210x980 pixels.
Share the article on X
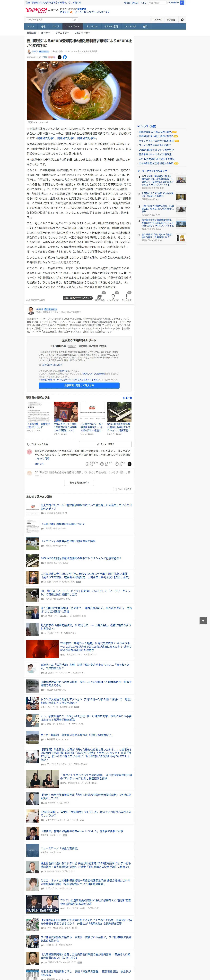click(x=60, y=57)
